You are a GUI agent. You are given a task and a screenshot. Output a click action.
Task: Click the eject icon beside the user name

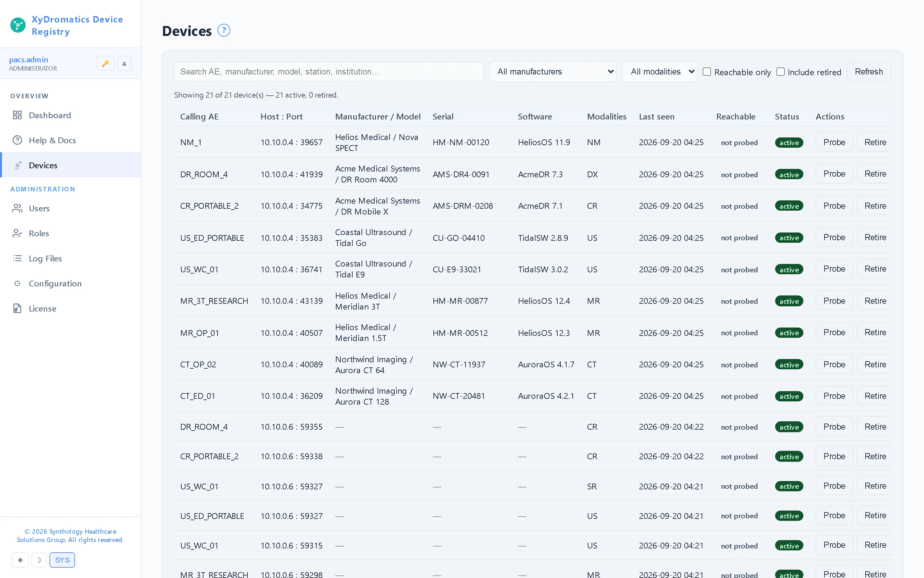[x=124, y=64]
